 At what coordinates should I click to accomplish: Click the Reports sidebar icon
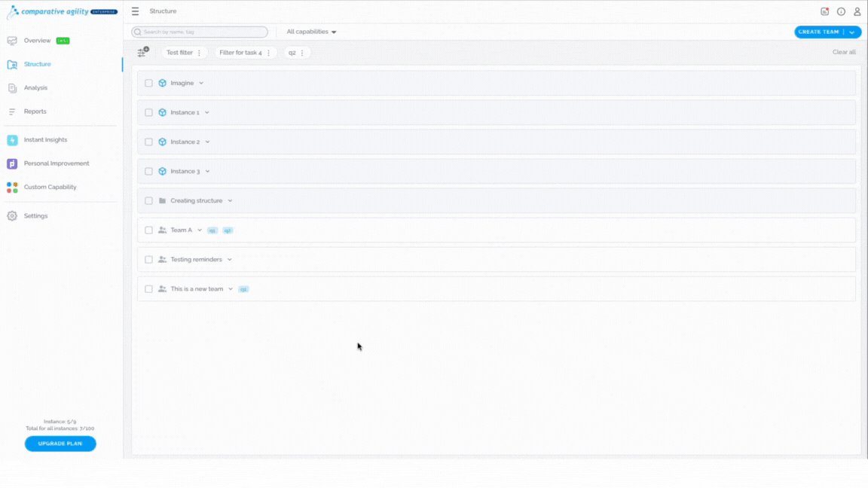[x=12, y=111]
